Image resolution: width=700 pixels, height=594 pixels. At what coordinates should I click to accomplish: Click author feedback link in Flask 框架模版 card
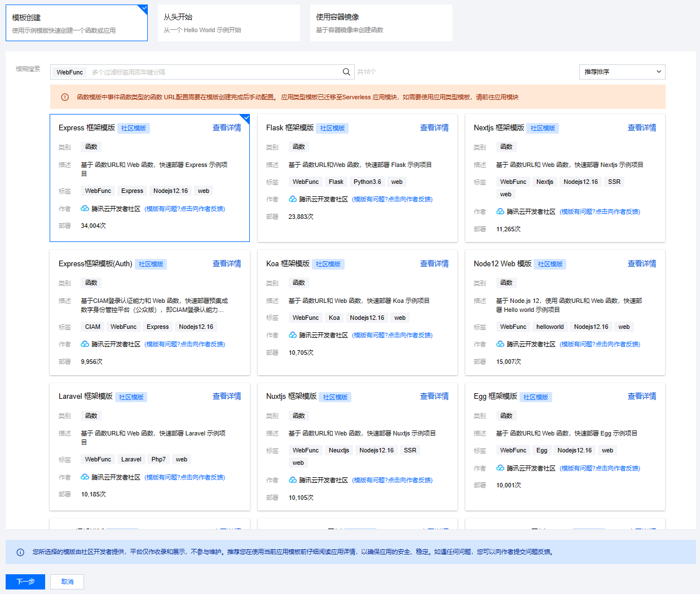(393, 199)
